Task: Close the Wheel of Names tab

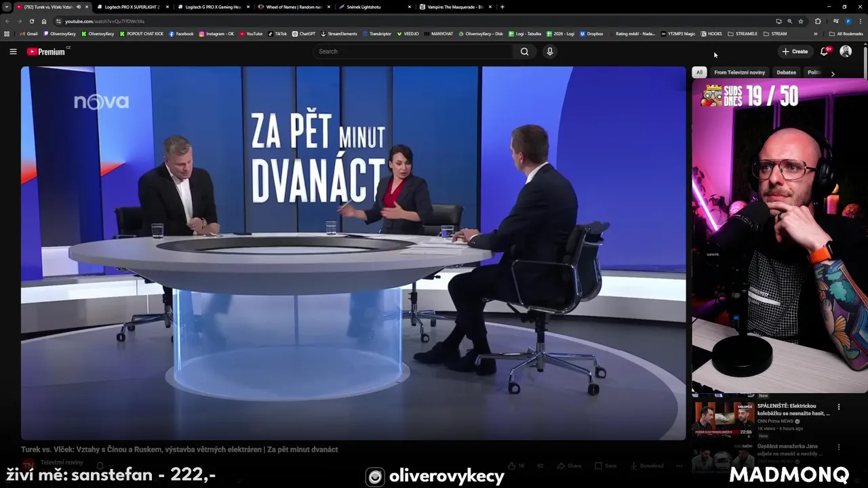Action: point(328,7)
